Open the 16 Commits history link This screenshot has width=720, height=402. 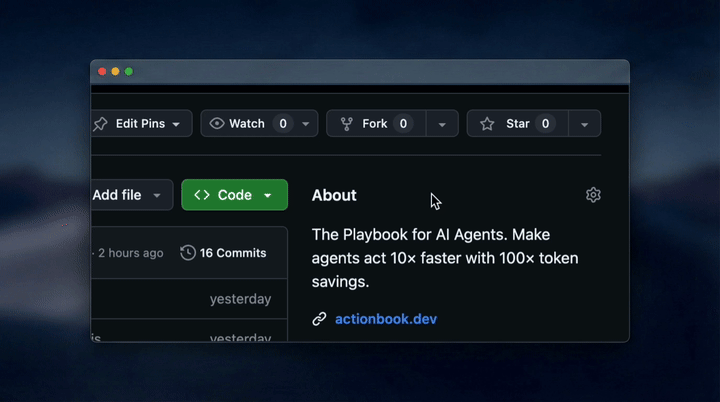pyautogui.click(x=232, y=253)
